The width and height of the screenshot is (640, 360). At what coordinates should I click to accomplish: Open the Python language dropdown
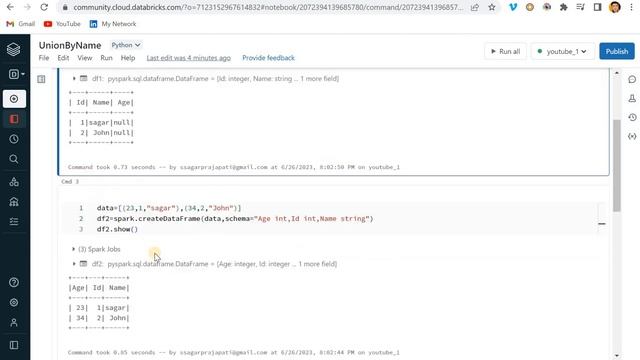pos(126,45)
